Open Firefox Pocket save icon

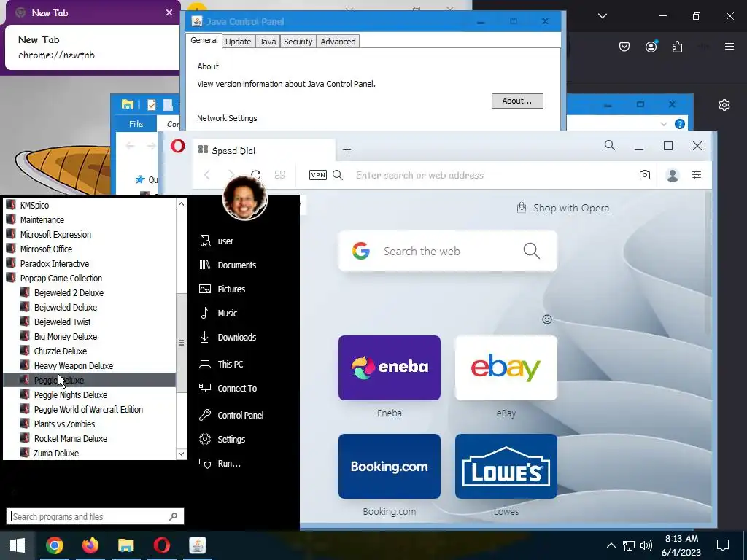(x=624, y=47)
